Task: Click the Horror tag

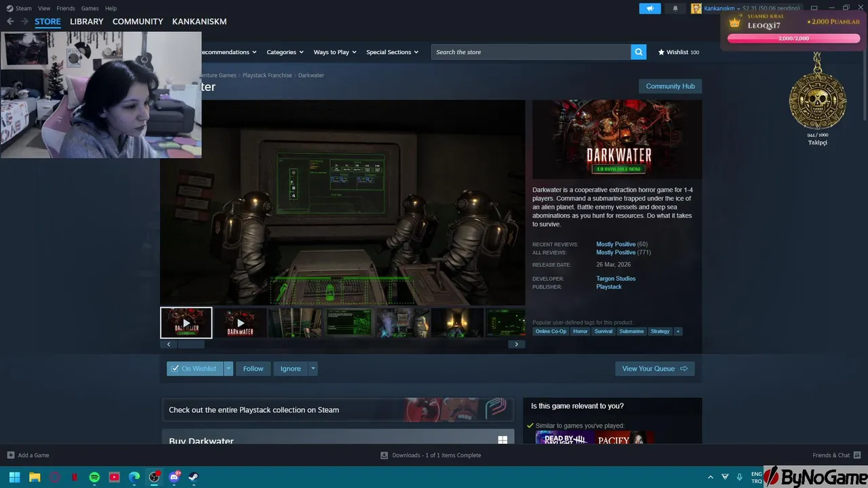Action: (580, 331)
